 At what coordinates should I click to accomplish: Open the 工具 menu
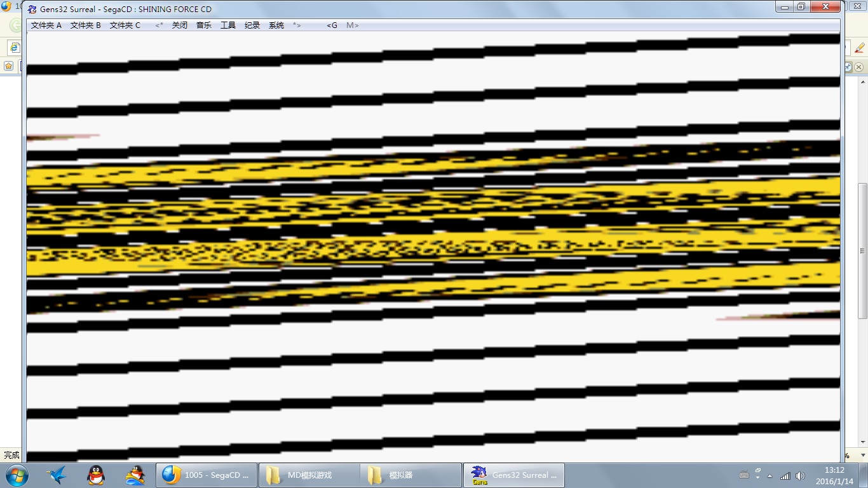(x=228, y=25)
